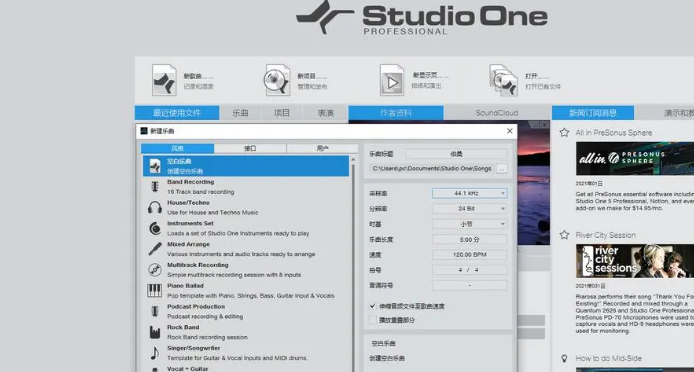Open the 'How to do Mid-Side' headline
Viewport: 694px width, 372px height.
[x=608, y=358]
